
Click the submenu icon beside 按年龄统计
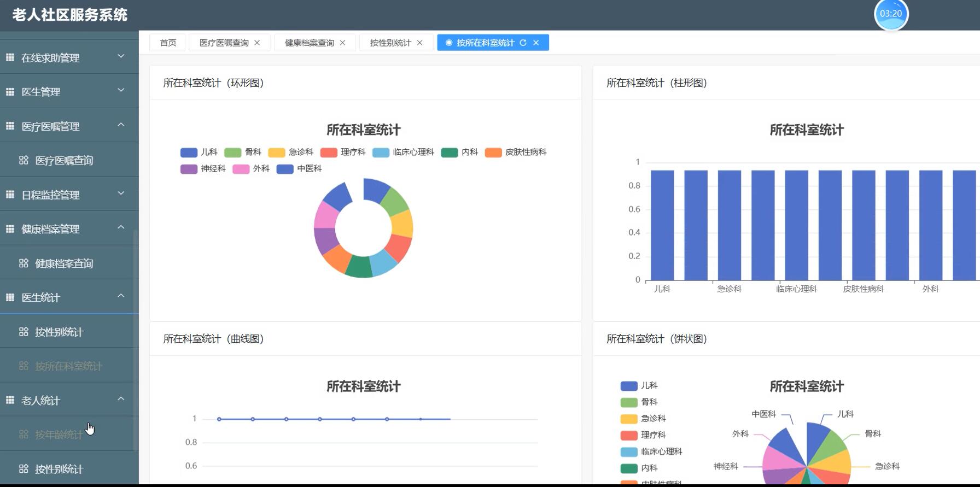(x=24, y=435)
